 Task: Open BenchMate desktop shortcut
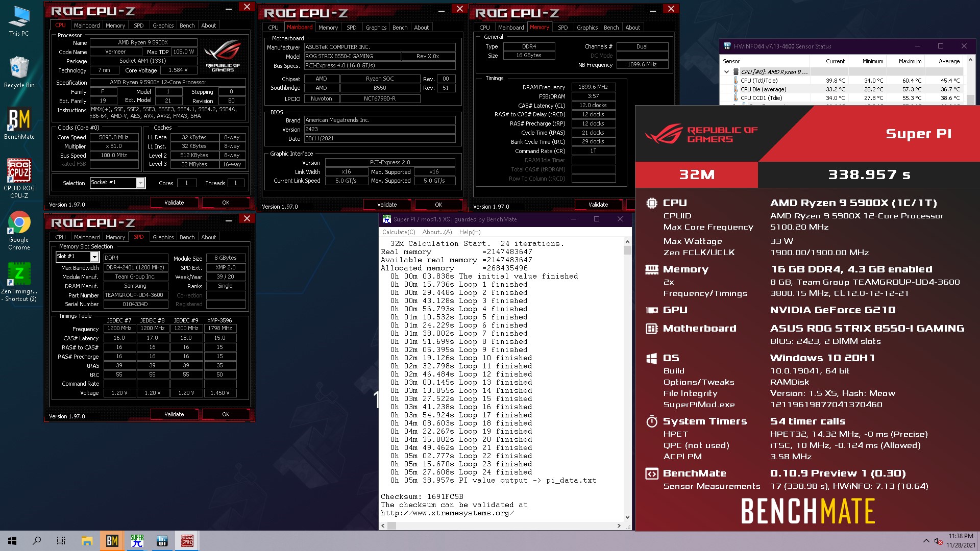click(x=19, y=124)
